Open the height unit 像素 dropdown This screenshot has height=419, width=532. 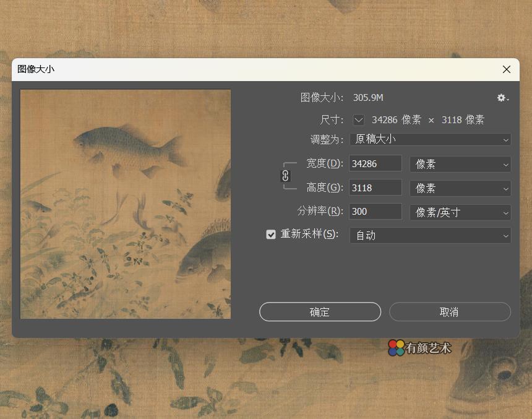click(x=460, y=188)
